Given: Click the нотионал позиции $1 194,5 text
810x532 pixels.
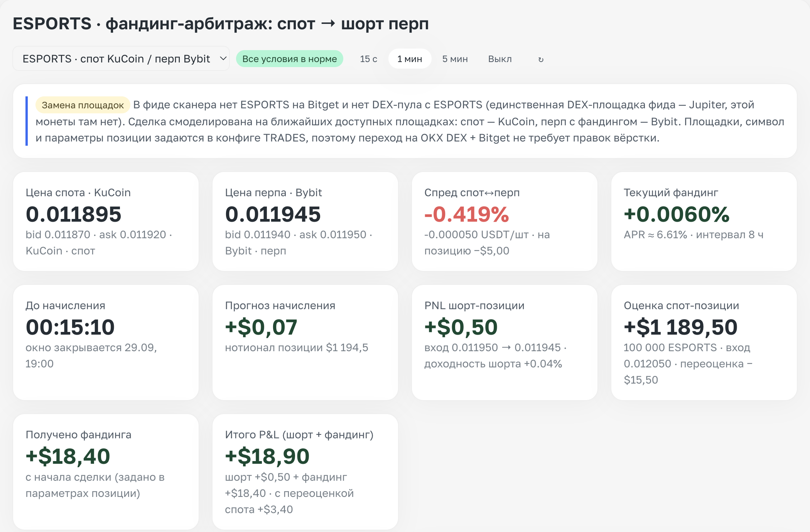Looking at the screenshot, I should click(x=297, y=347).
